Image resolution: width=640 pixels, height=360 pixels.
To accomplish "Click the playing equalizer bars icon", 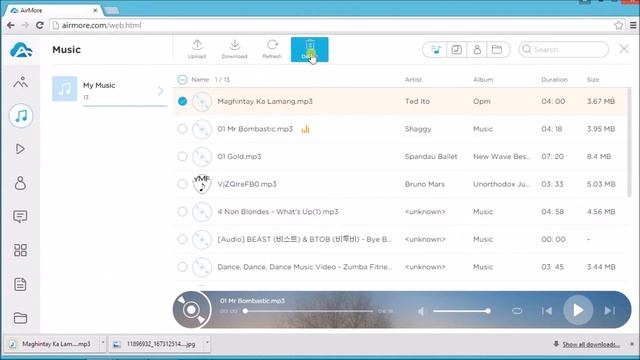I will (x=305, y=129).
